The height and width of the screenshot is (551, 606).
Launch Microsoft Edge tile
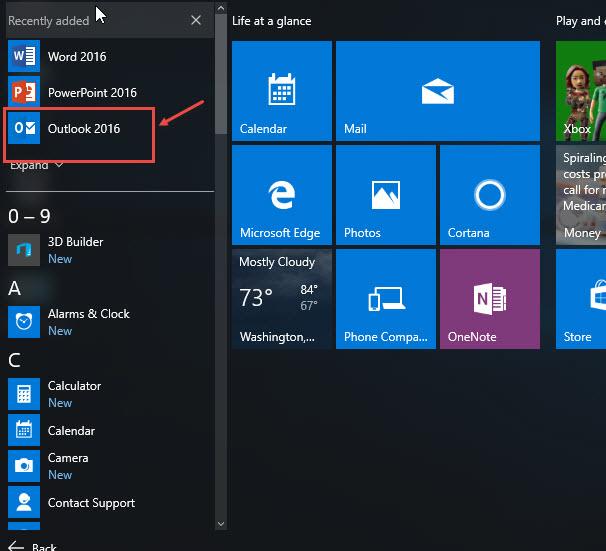coord(282,195)
